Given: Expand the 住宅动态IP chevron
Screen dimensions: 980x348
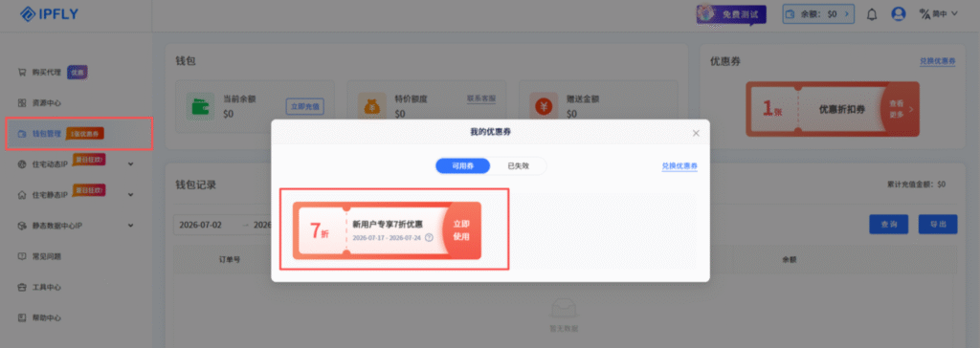Looking at the screenshot, I should click(130, 164).
